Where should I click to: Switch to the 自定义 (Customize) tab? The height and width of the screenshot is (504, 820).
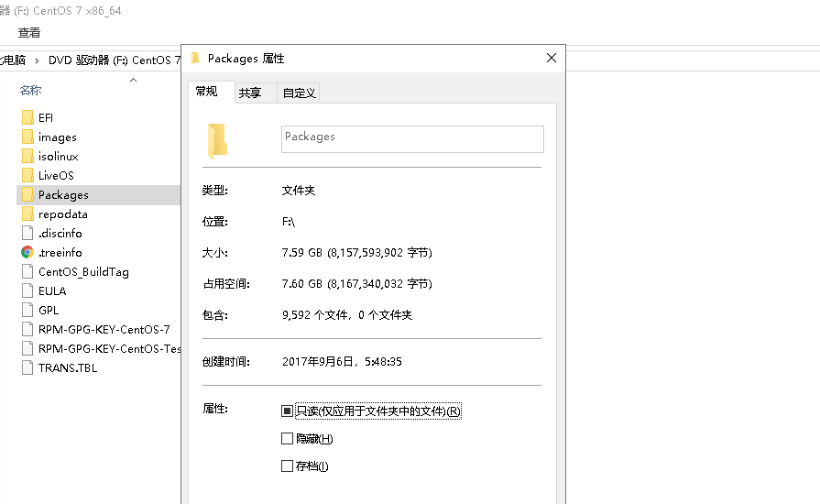[x=298, y=93]
